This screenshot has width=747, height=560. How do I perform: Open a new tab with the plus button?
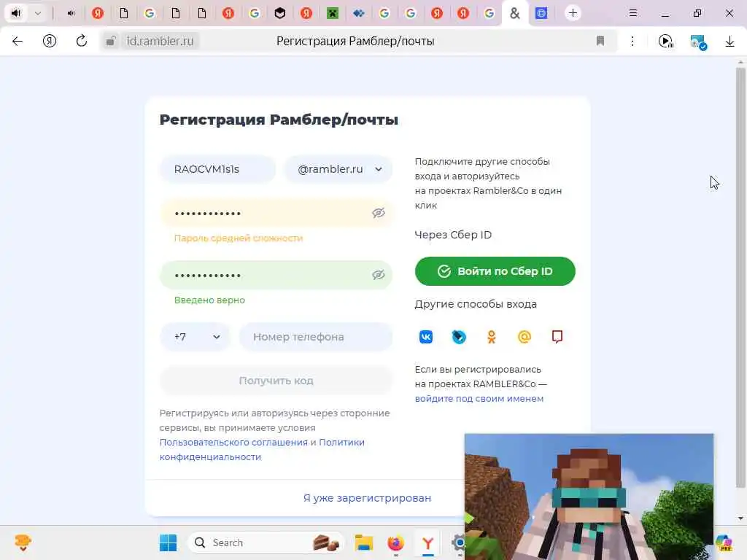pos(573,13)
